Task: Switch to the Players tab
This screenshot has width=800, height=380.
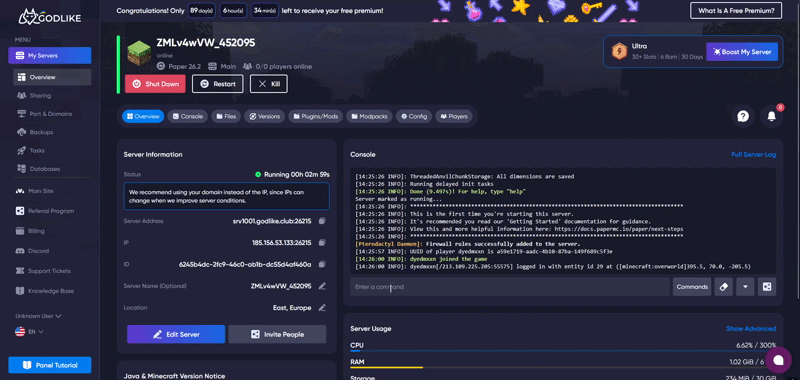Action: pos(454,116)
